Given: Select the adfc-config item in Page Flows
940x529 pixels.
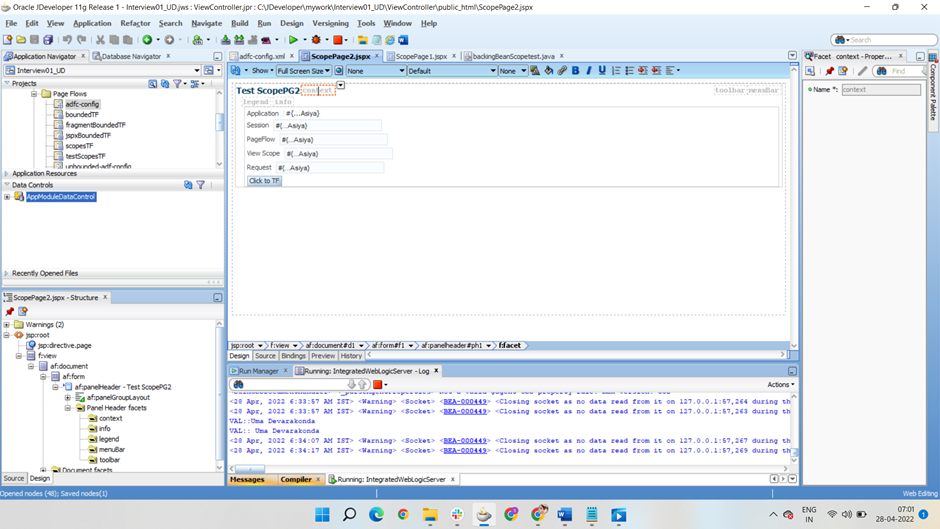Looking at the screenshot, I should click(x=82, y=104).
